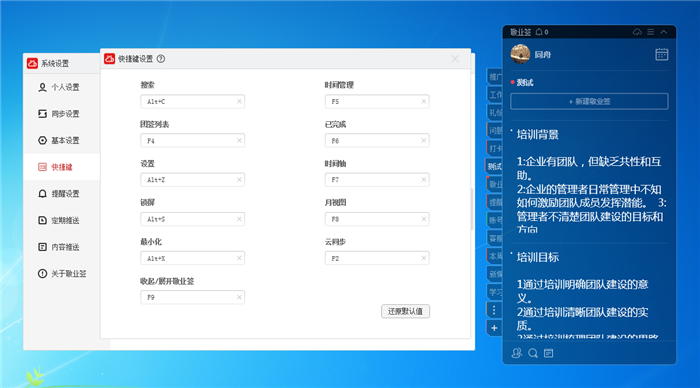Clear the 已完成 shortcut F6
The height and width of the screenshot is (388, 700).
(x=424, y=141)
